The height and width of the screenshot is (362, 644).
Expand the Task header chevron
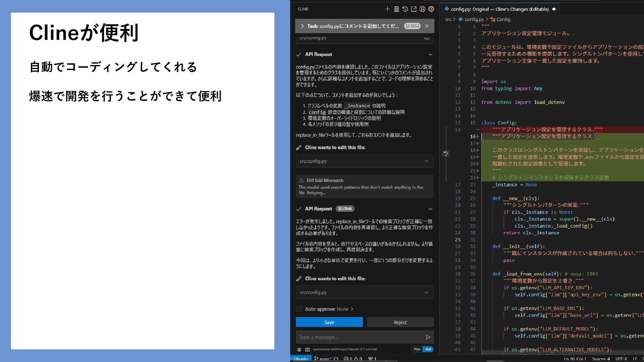[302, 26]
